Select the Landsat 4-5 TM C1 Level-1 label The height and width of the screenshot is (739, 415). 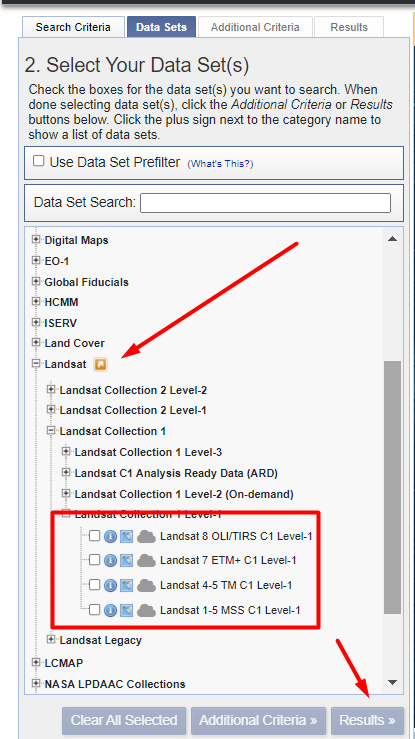tap(226, 585)
